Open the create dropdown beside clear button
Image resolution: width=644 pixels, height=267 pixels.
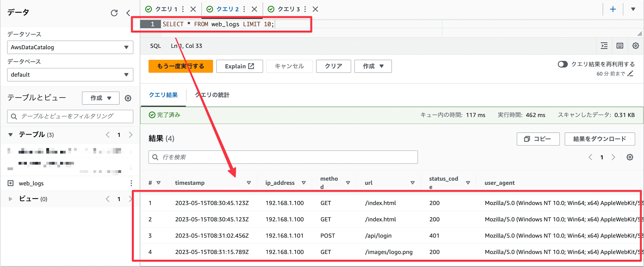point(373,66)
